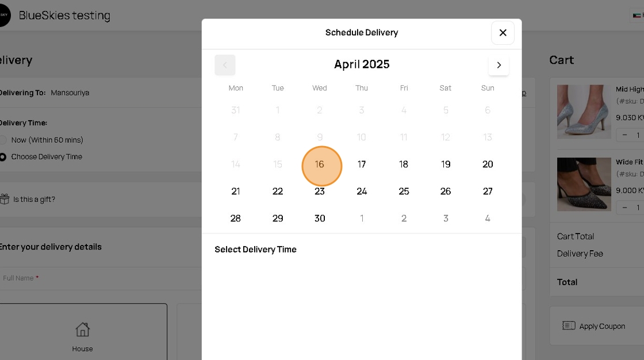This screenshot has height=360, width=644.
Task: Select the House address type
Action: point(82,336)
